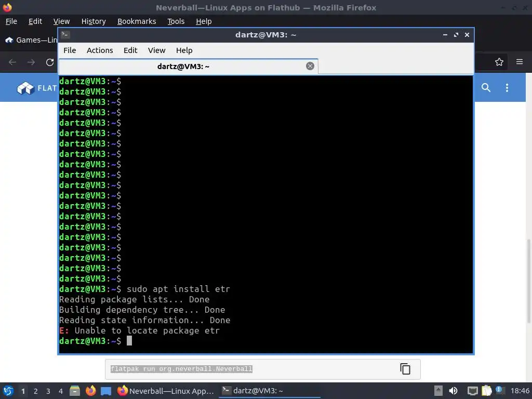Image resolution: width=532 pixels, height=399 pixels.
Task: Click the Flathub logo
Action: pos(37,88)
